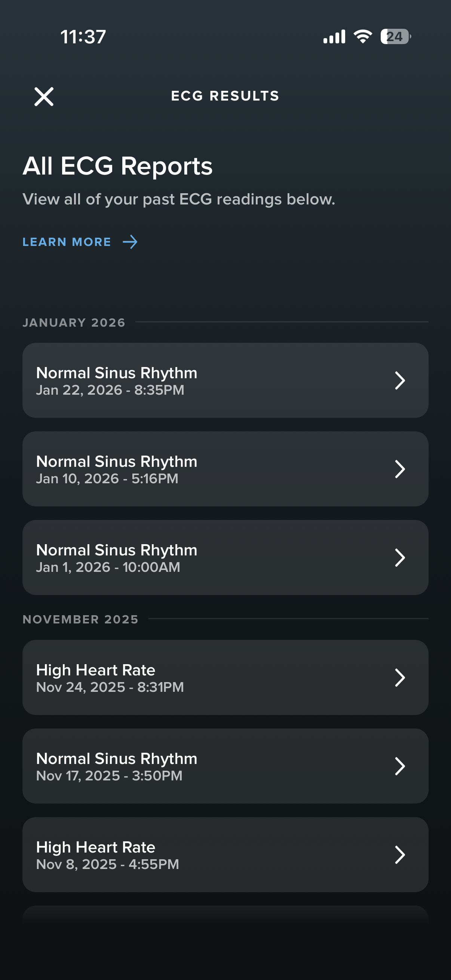Tap the cellular signal bars icon
451x980 pixels.
(334, 37)
